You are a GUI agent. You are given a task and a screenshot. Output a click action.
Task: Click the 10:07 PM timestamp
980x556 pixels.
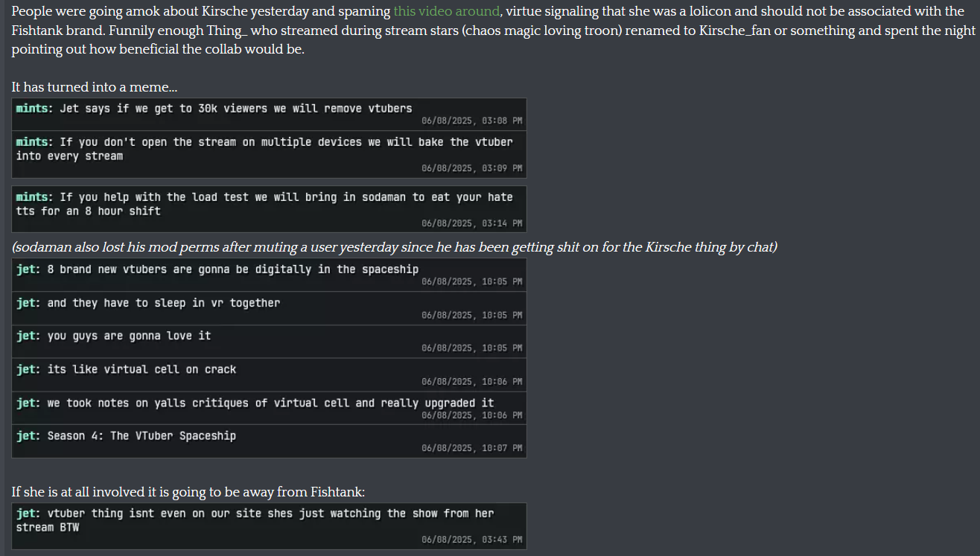tap(472, 448)
